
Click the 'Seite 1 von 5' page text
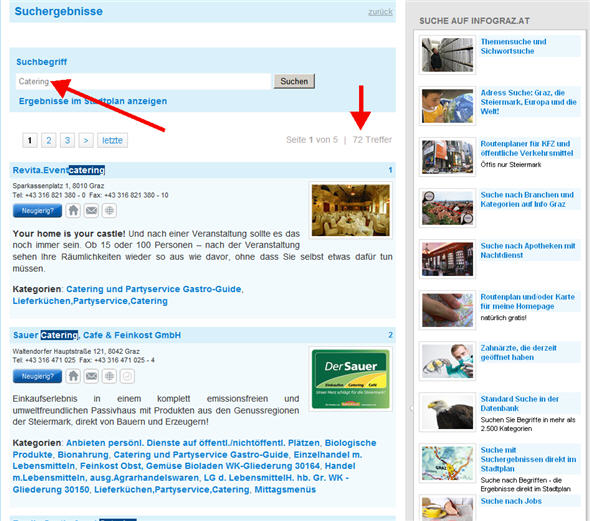312,140
